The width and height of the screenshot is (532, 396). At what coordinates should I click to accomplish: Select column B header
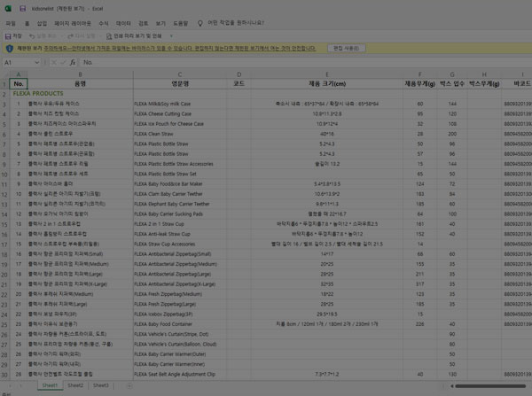(x=81, y=74)
